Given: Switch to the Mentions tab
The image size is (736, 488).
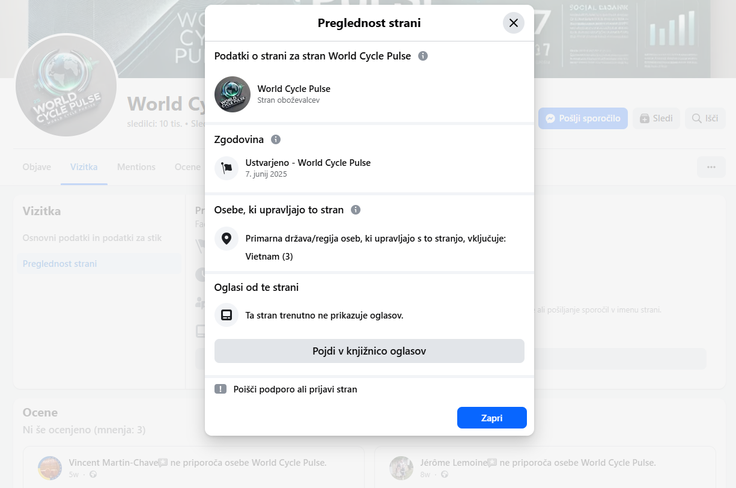Looking at the screenshot, I should 136,167.
